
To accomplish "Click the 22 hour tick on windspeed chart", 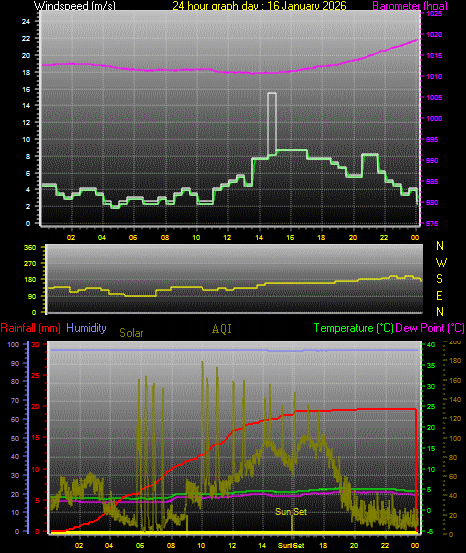I will coord(384,237).
